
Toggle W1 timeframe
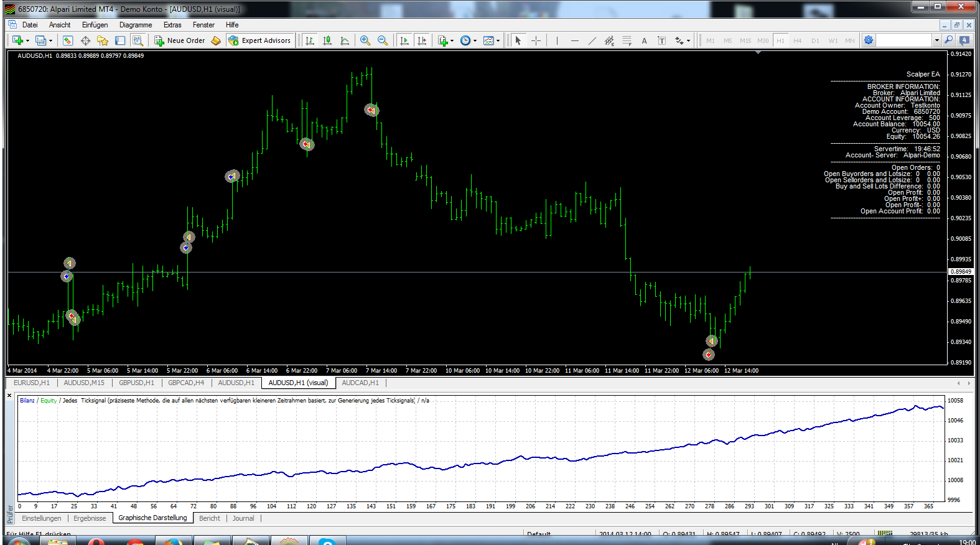tap(833, 40)
